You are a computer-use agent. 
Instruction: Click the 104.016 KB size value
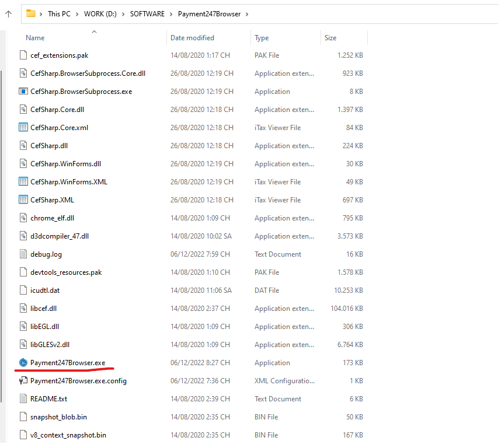tap(347, 309)
